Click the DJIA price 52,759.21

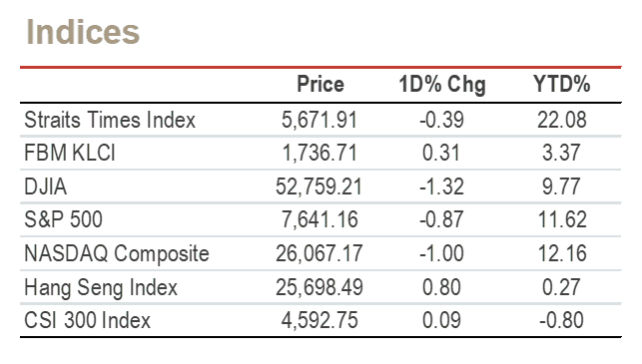click(319, 186)
